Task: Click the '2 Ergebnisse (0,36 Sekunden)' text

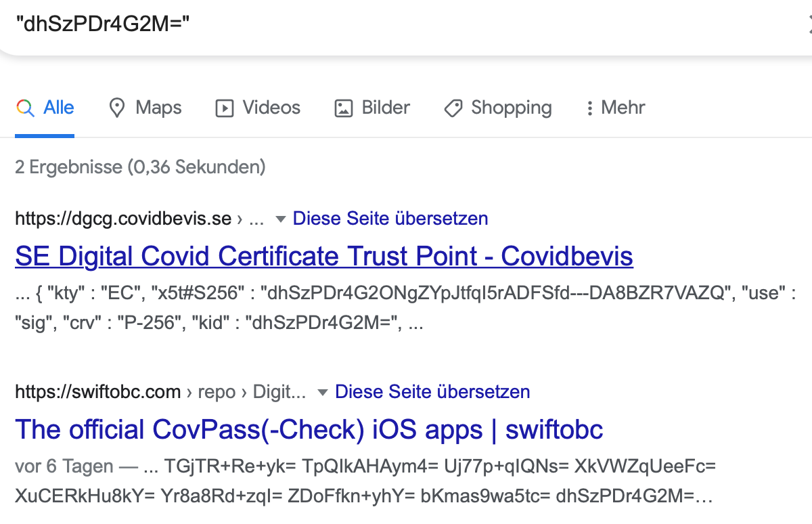Action: (x=140, y=167)
